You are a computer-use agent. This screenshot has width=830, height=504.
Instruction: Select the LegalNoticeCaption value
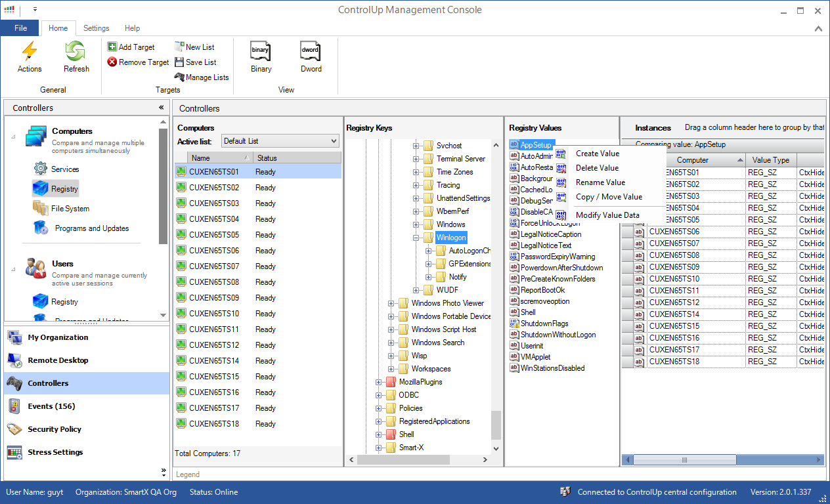point(551,234)
